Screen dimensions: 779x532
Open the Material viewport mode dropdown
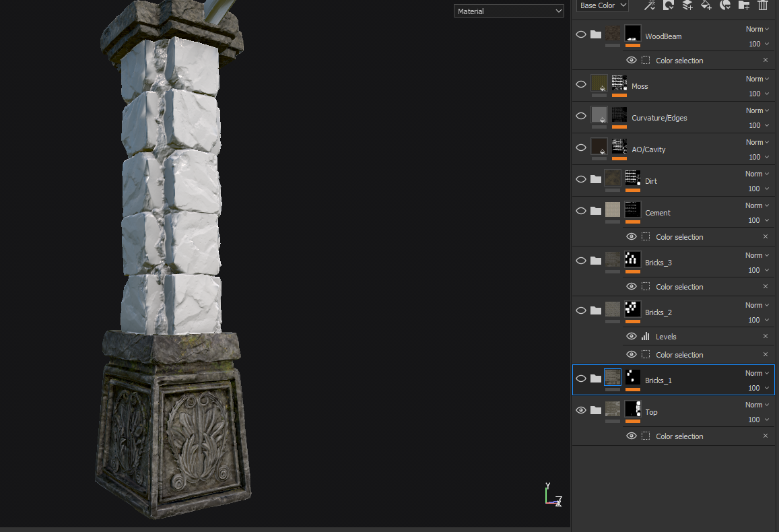[509, 11]
